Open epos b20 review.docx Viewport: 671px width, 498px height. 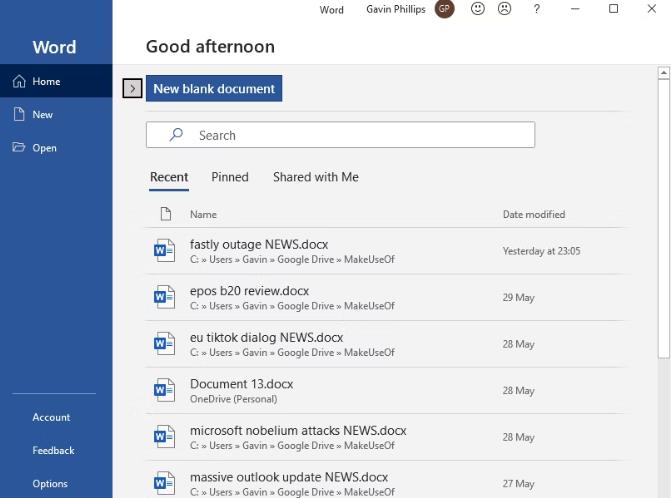click(x=385, y=298)
